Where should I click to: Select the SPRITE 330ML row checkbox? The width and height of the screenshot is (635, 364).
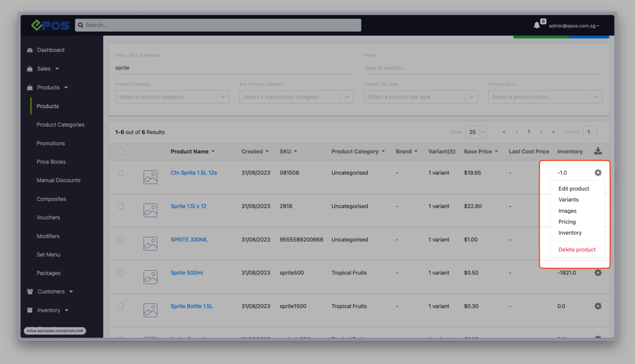click(120, 239)
